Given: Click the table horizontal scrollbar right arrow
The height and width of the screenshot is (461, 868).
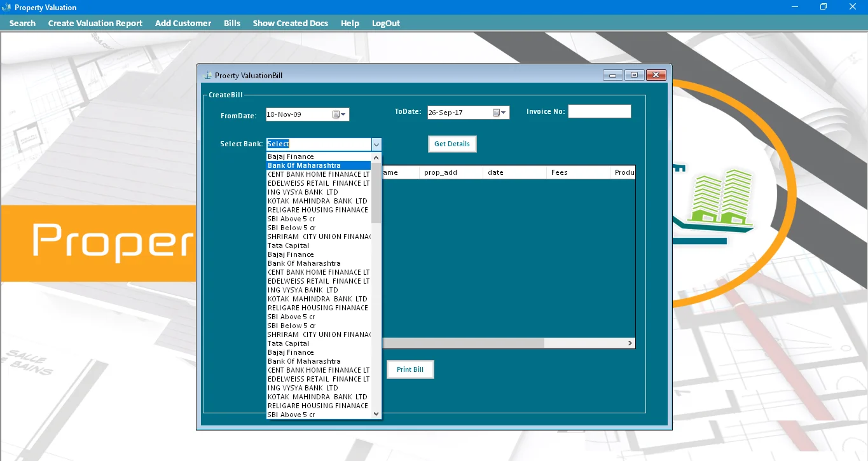Looking at the screenshot, I should (630, 343).
